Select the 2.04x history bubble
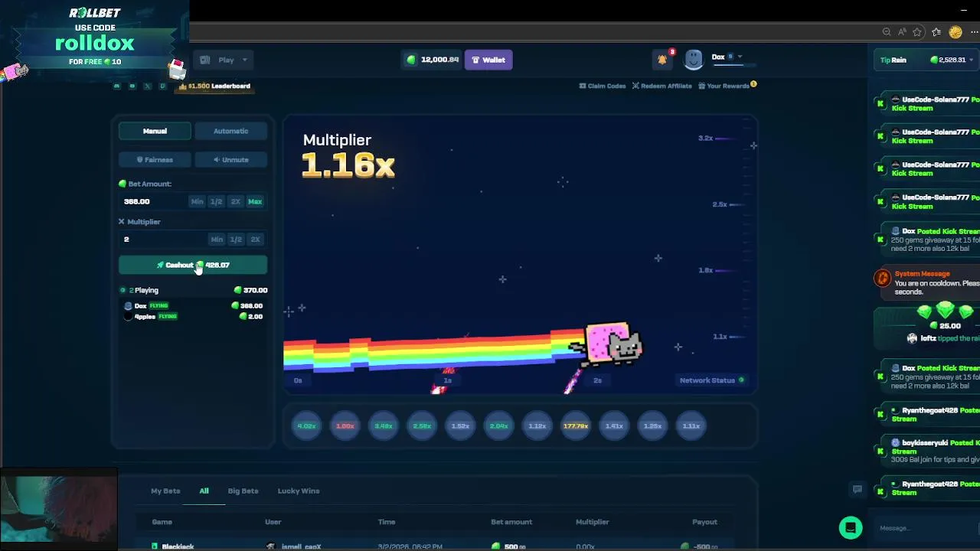The height and width of the screenshot is (551, 980). point(498,425)
